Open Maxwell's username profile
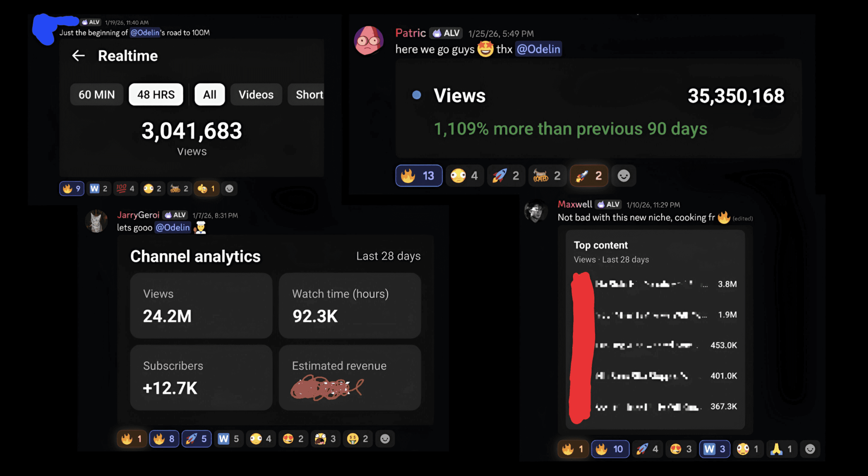 575,204
